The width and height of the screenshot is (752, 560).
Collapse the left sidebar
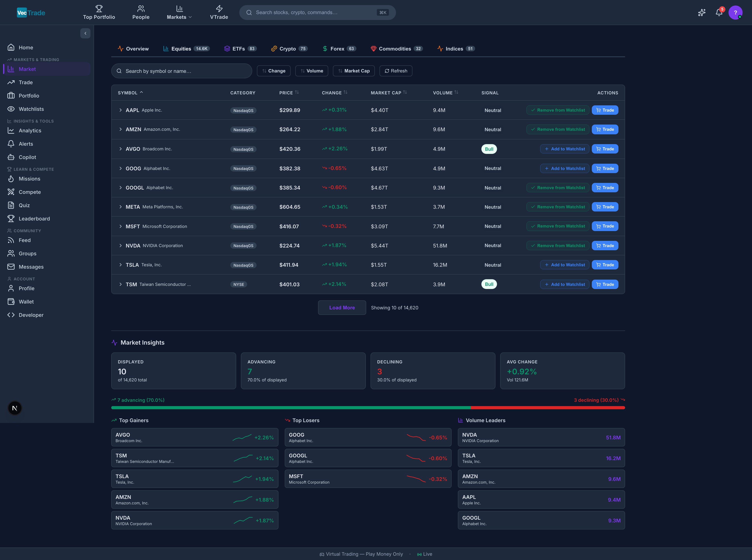[85, 33]
